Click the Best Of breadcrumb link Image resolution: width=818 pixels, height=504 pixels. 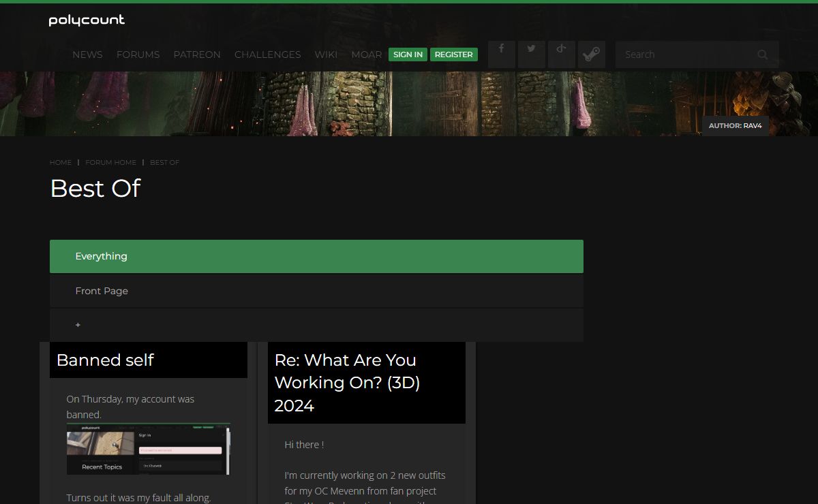(164, 162)
